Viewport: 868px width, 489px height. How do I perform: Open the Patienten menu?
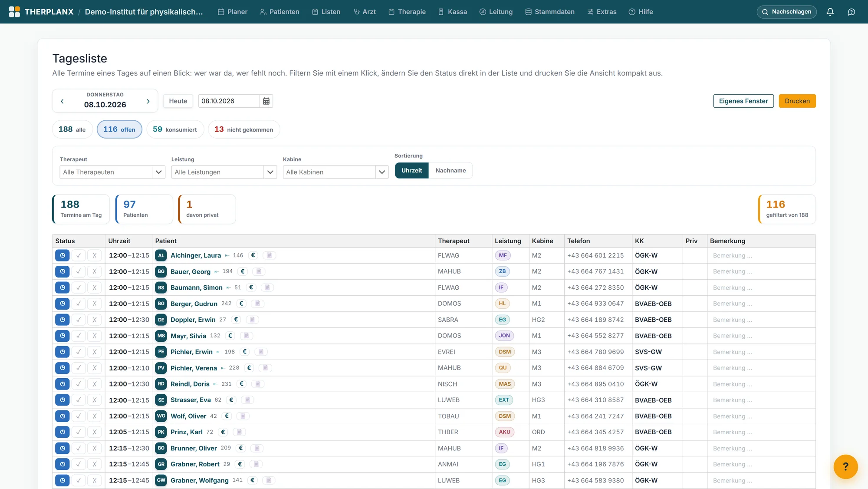pos(279,12)
